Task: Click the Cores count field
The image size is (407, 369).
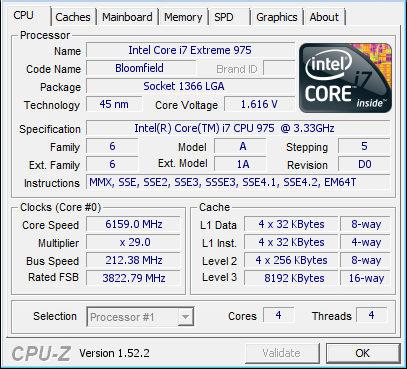Action: (279, 315)
